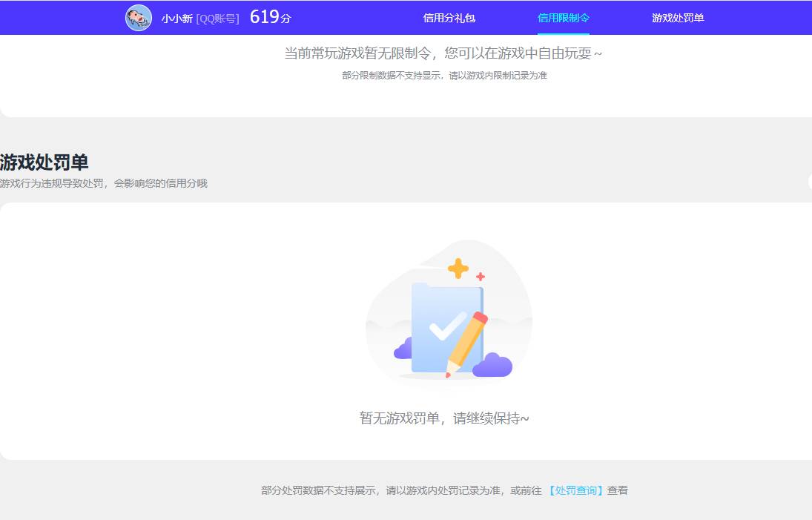The image size is (812, 520).
Task: Select the highlighted 信用限制令 tab
Action: pyautogui.click(x=563, y=16)
